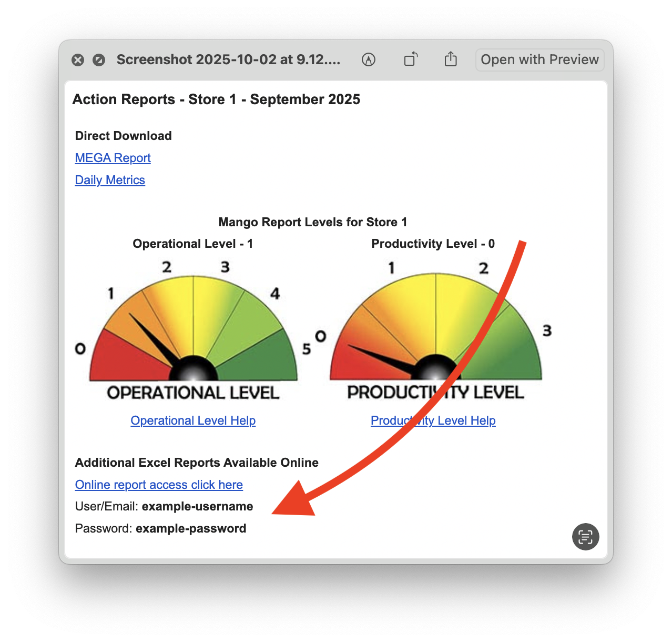Click Online report access click here
Screen dimensions: 672x642
pyautogui.click(x=159, y=485)
